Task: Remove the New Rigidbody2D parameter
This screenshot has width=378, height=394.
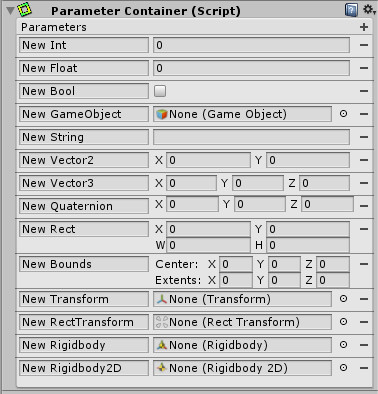Action: pos(364,368)
